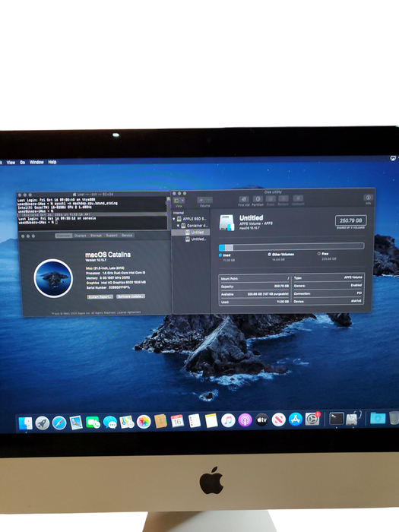Open the License Agreement link
The image size is (399, 532).
(129, 312)
